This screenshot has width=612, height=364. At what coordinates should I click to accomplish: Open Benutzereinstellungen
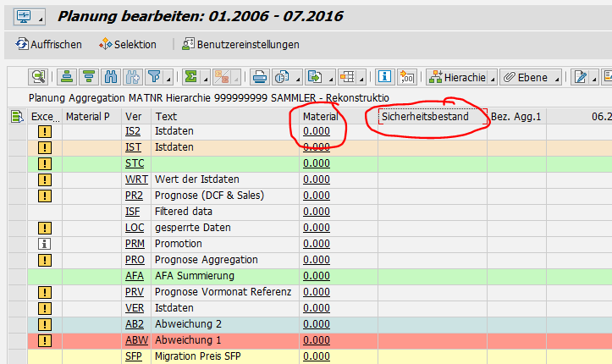[240, 44]
